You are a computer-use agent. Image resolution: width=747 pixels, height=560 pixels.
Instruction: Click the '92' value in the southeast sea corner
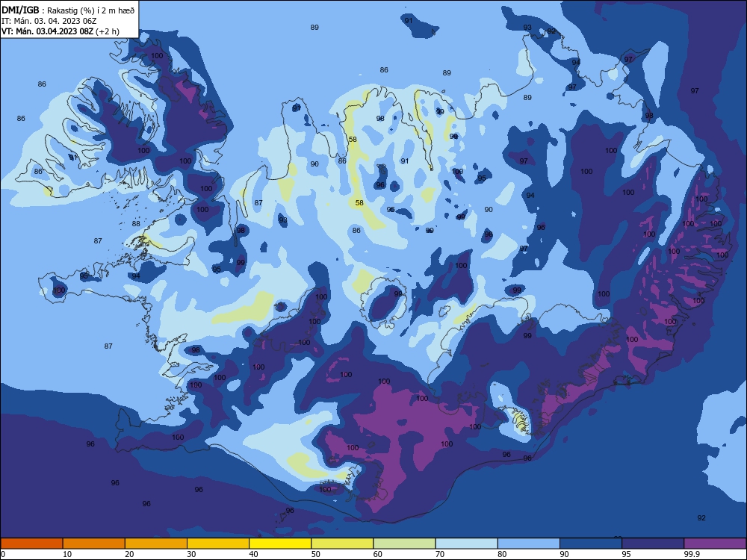pyautogui.click(x=701, y=517)
